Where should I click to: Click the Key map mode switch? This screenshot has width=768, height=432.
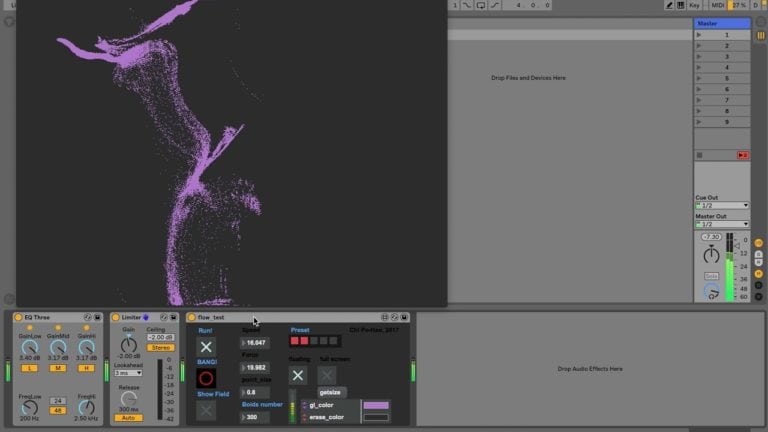694,5
